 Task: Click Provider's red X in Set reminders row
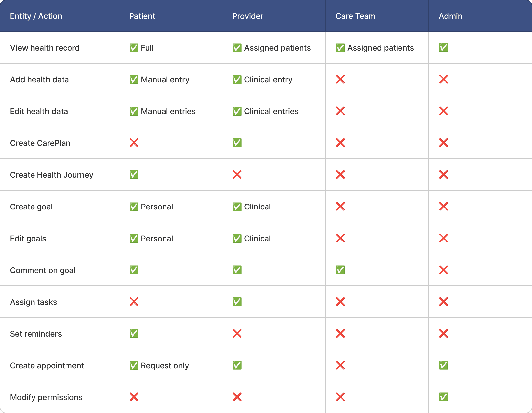(237, 333)
